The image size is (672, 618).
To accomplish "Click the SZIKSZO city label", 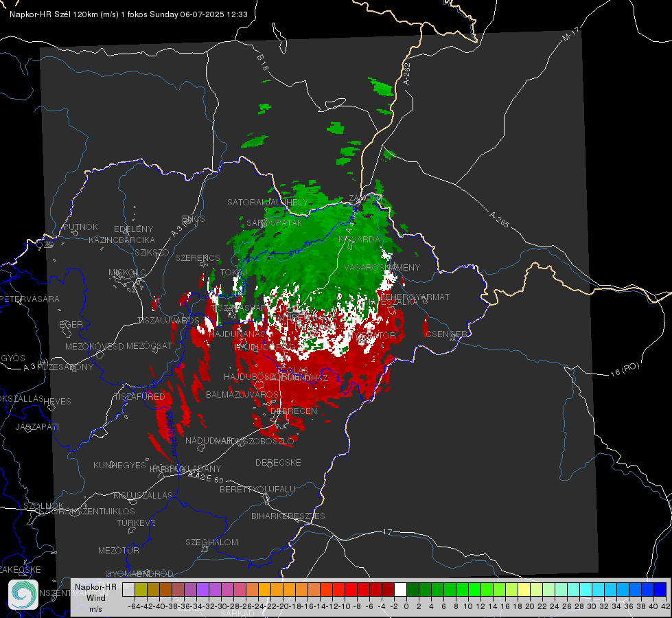I will pos(152,252).
